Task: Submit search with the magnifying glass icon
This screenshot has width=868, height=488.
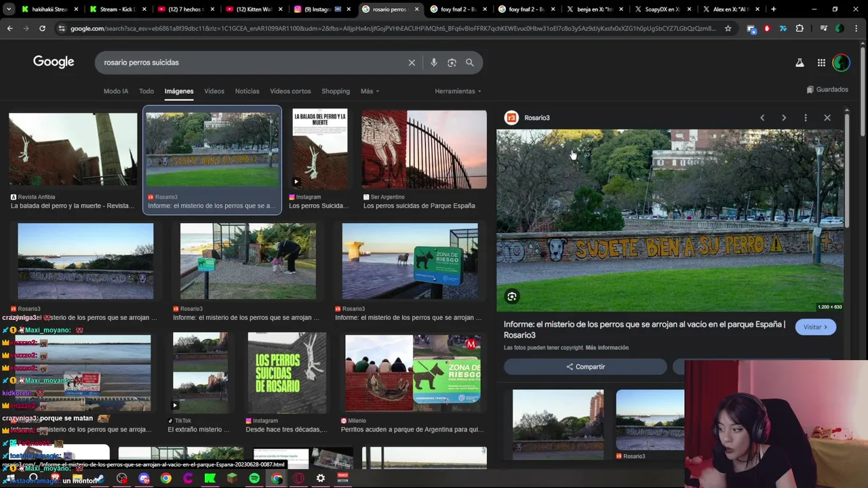Action: 470,62
